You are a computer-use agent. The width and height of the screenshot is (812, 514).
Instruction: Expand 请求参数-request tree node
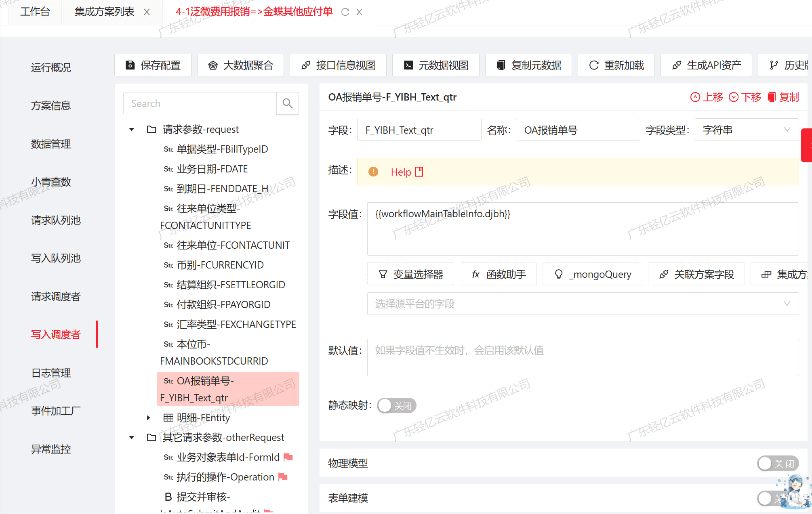(131, 129)
